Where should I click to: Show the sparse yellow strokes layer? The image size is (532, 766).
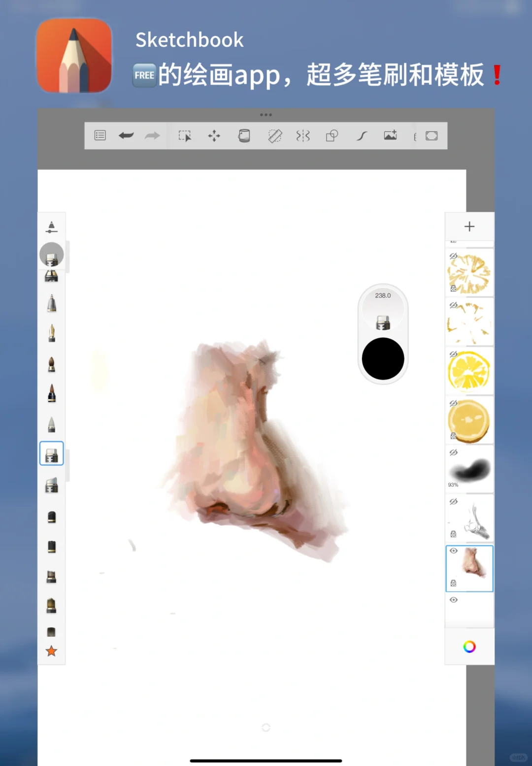click(453, 305)
